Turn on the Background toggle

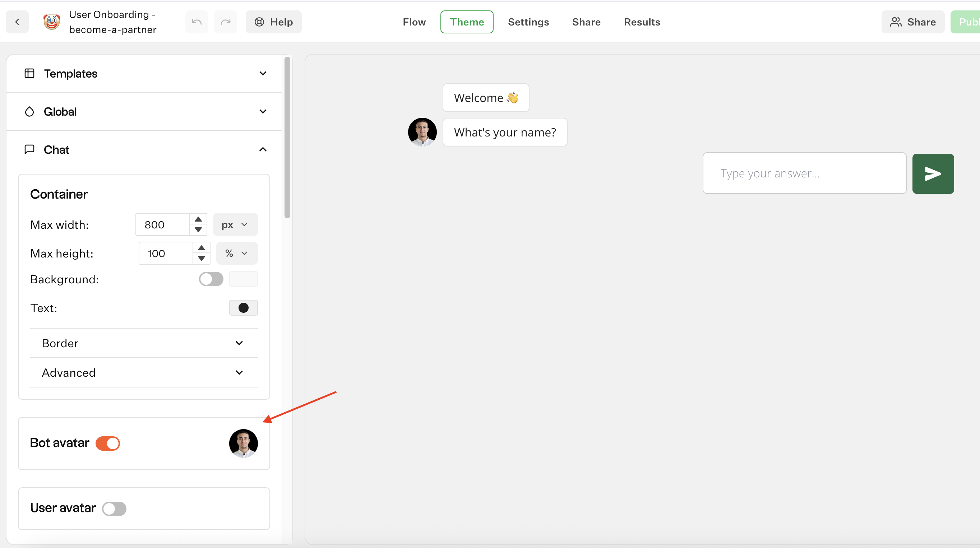tap(211, 279)
